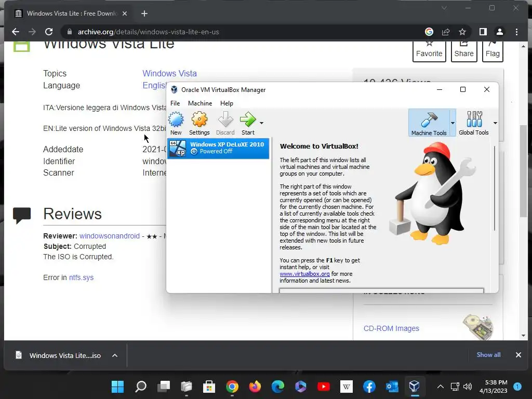This screenshot has width=532, height=399.
Task: Reload the archive.org page
Action: coord(49,32)
